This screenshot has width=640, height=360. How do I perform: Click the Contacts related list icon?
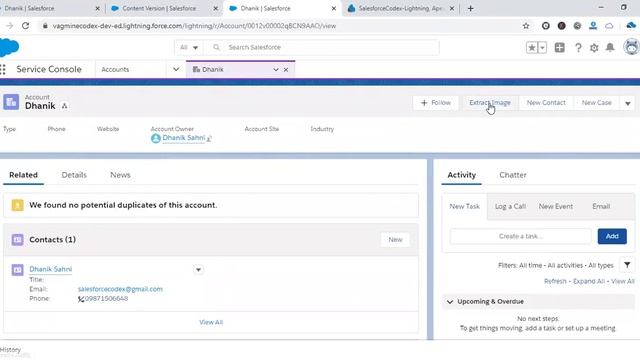(17, 240)
